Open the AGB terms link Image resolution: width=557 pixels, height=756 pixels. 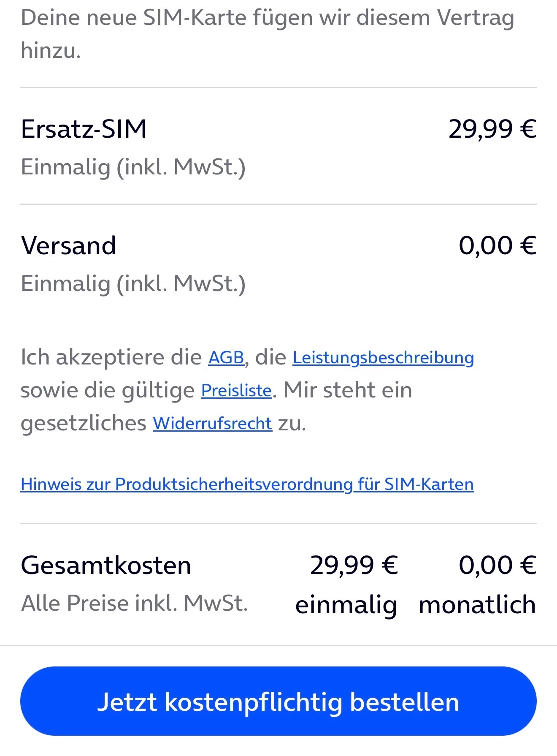tap(226, 358)
